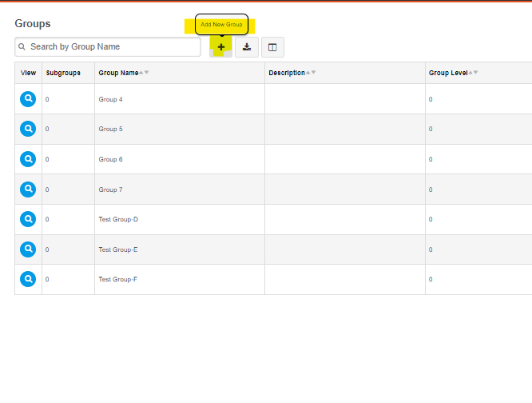The image size is (532, 403).
Task: Click subgroups count for Test Group-D
Action: [x=47, y=219]
